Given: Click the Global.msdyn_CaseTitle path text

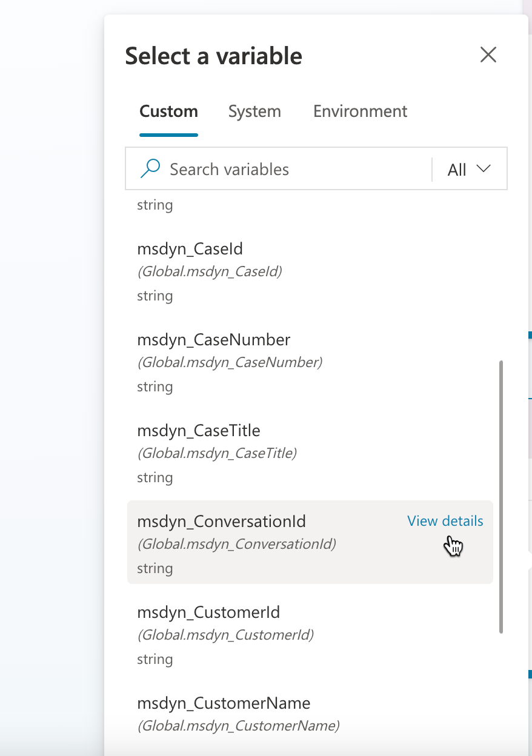Looking at the screenshot, I should coord(217,453).
